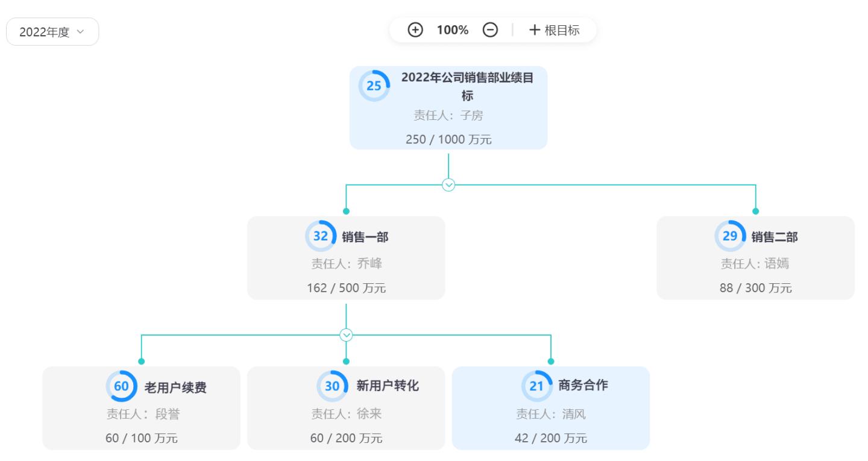Click the 60 progress ring on 老用户续费 card
The image size is (868, 461).
pos(123,387)
